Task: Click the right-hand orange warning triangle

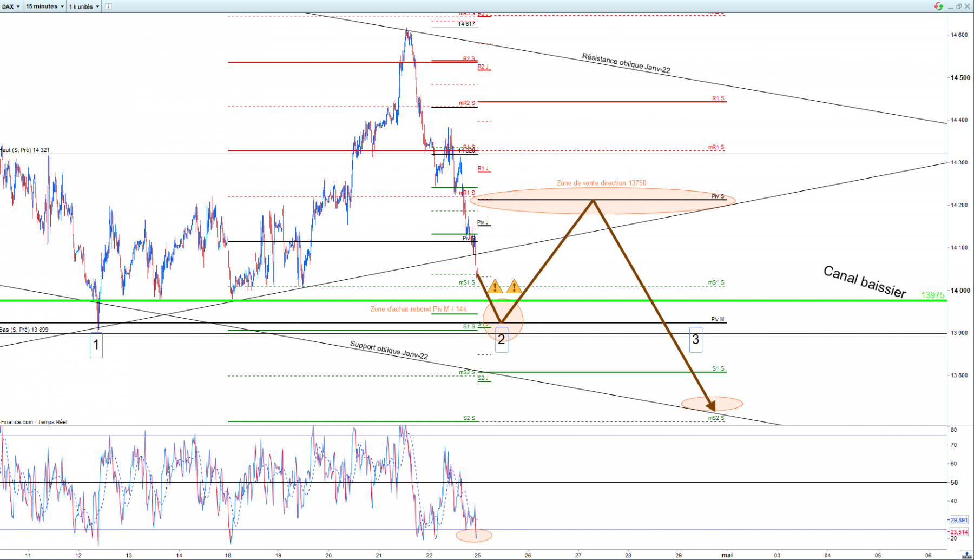Action: (514, 286)
